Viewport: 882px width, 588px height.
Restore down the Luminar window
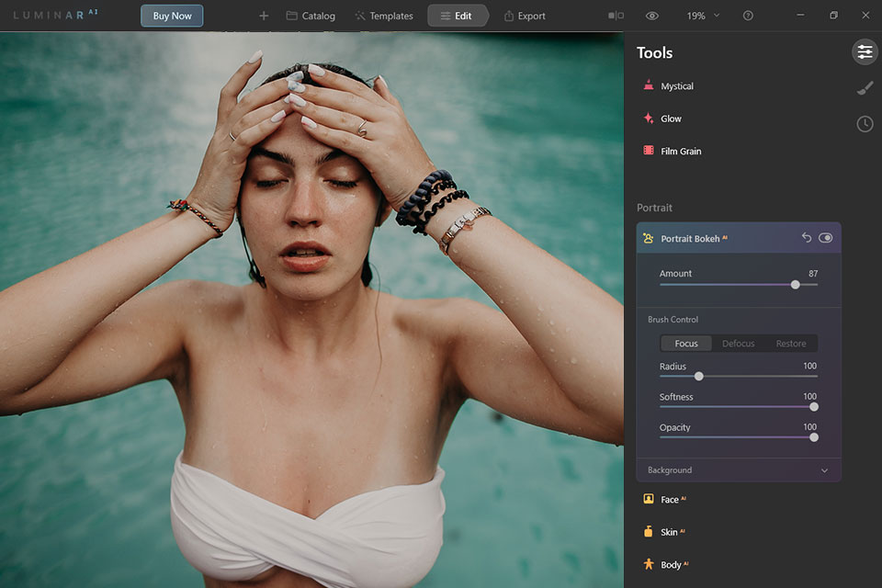click(x=833, y=16)
